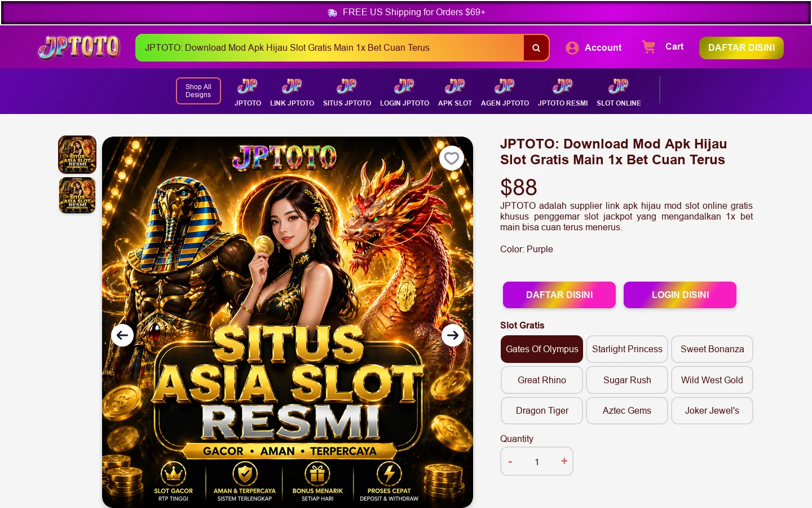This screenshot has width=812, height=508.
Task: Open the shopping cart icon
Action: (x=648, y=47)
